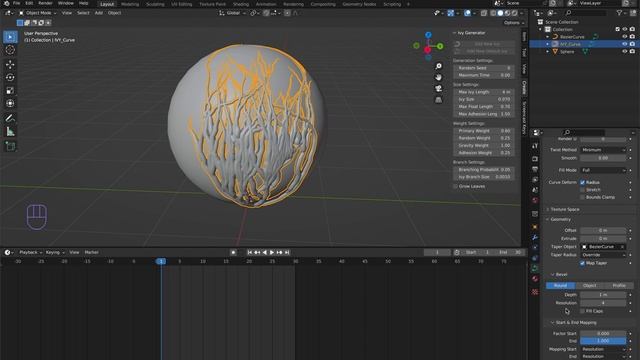Select the Profile bevel mode button
Image resolution: width=640 pixels, height=360 pixels.
click(x=619, y=286)
